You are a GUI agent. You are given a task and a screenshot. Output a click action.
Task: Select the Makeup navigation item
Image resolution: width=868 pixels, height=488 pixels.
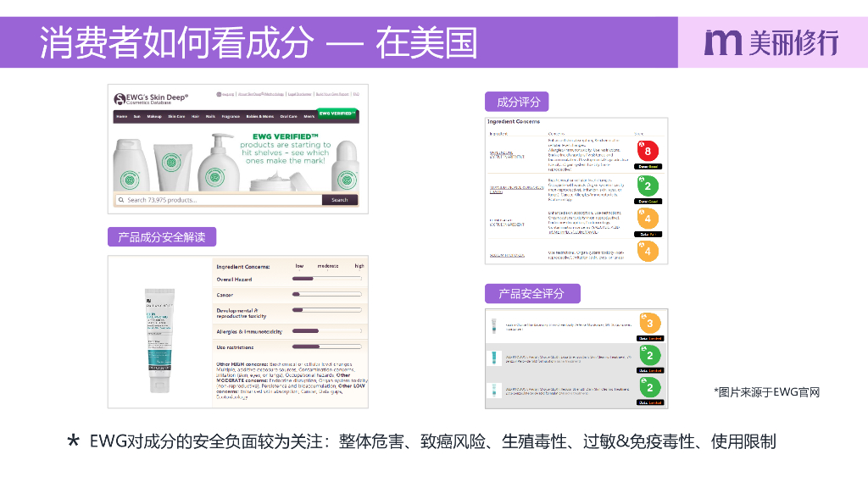(x=154, y=117)
